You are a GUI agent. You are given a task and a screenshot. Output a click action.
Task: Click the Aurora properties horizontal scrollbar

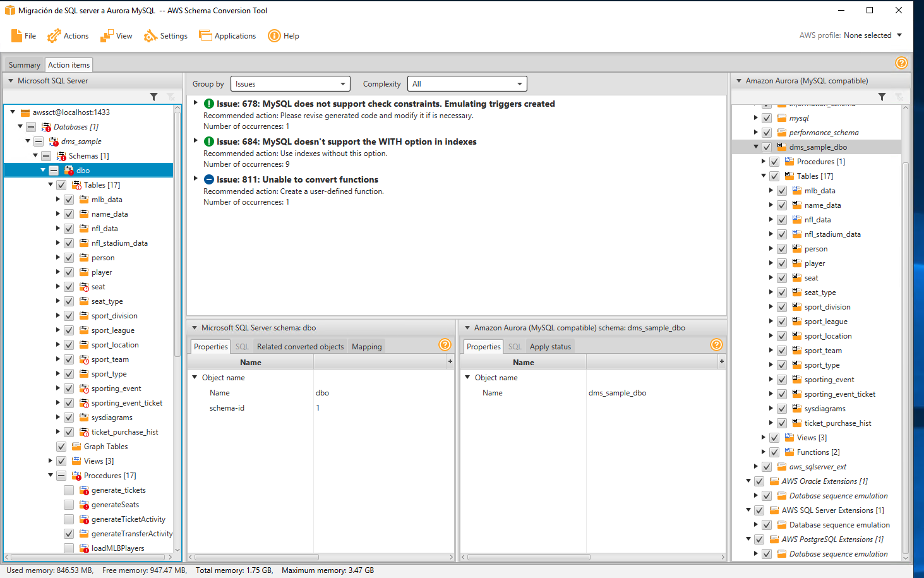click(529, 557)
